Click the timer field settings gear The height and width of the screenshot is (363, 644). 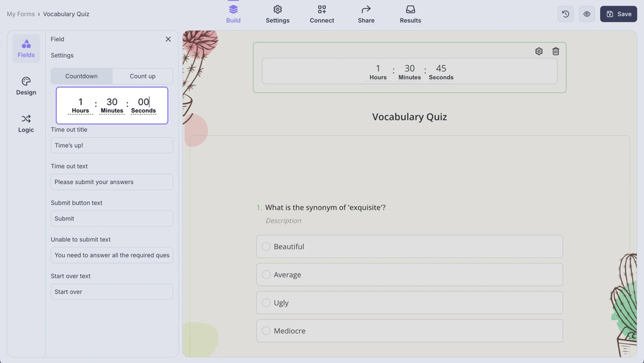(539, 51)
